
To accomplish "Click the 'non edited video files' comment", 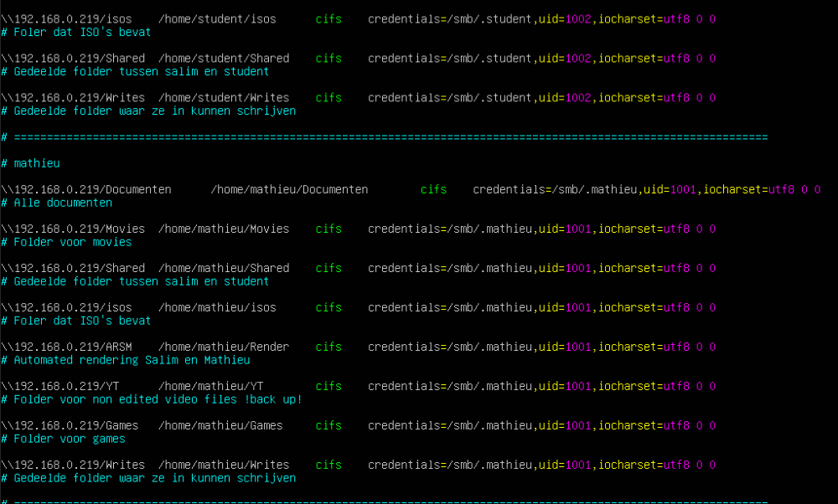I will coord(164,400).
